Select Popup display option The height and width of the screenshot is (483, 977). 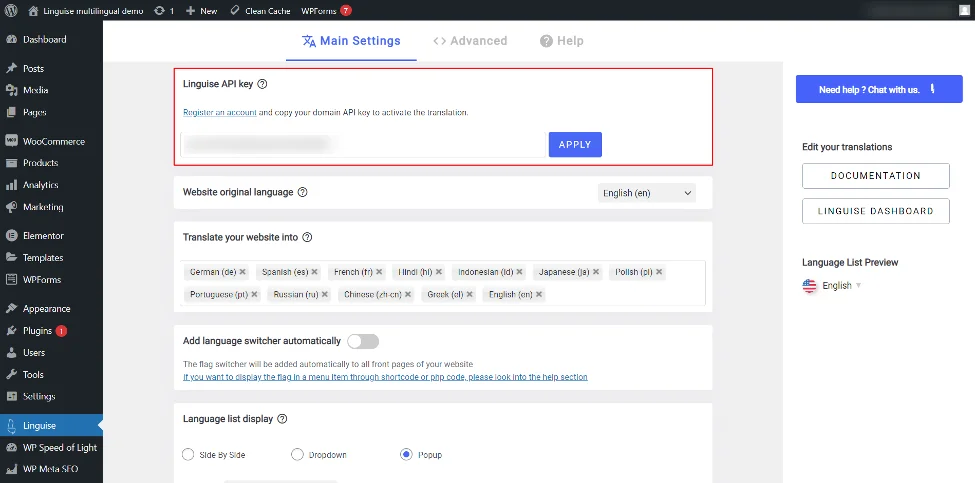406,454
